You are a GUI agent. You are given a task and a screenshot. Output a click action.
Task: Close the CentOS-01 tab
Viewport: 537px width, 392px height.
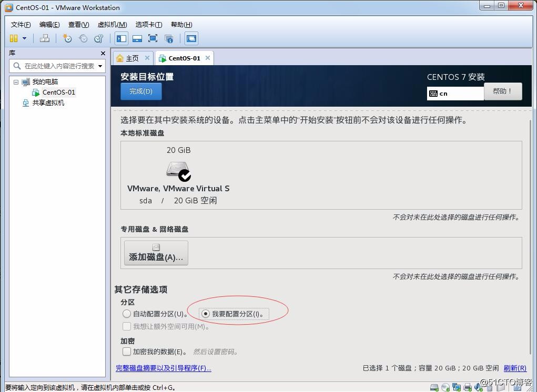[208, 58]
